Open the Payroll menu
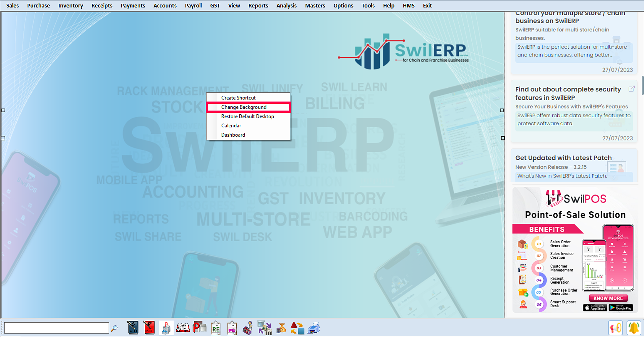Screen dimensions: 644x337 click(193, 6)
